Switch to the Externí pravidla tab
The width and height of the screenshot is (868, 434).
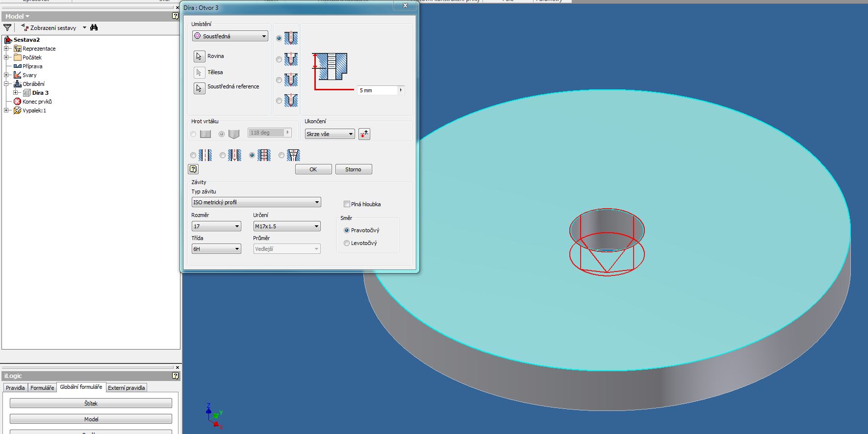click(x=126, y=388)
